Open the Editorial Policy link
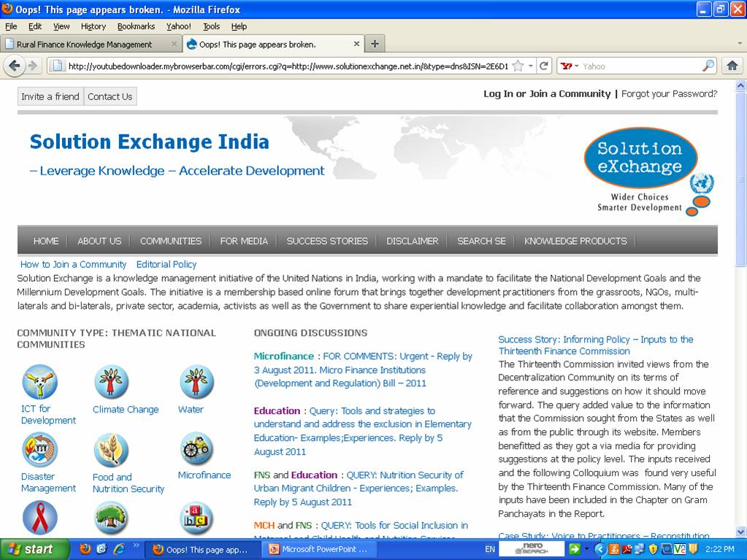 (x=166, y=264)
